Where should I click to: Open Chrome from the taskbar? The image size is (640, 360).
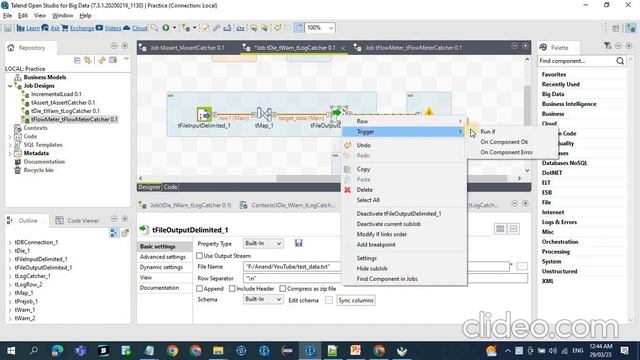click(172, 351)
